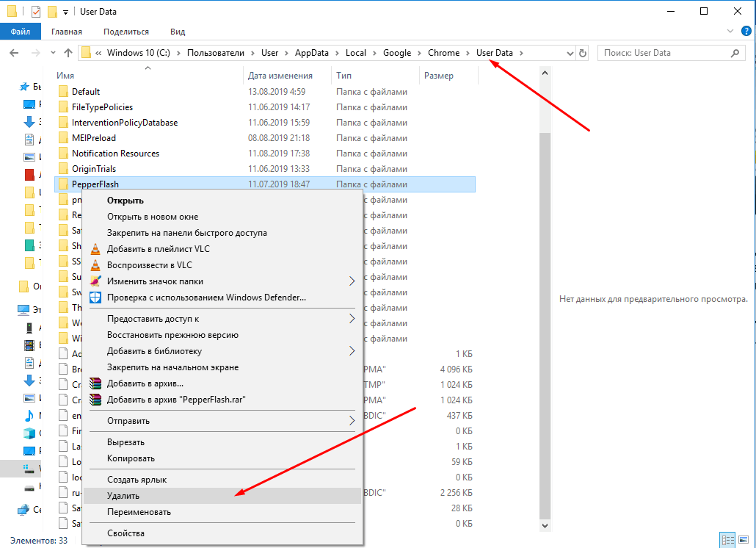Choose Вырезать in the context menu
756x548 pixels.
click(222, 442)
